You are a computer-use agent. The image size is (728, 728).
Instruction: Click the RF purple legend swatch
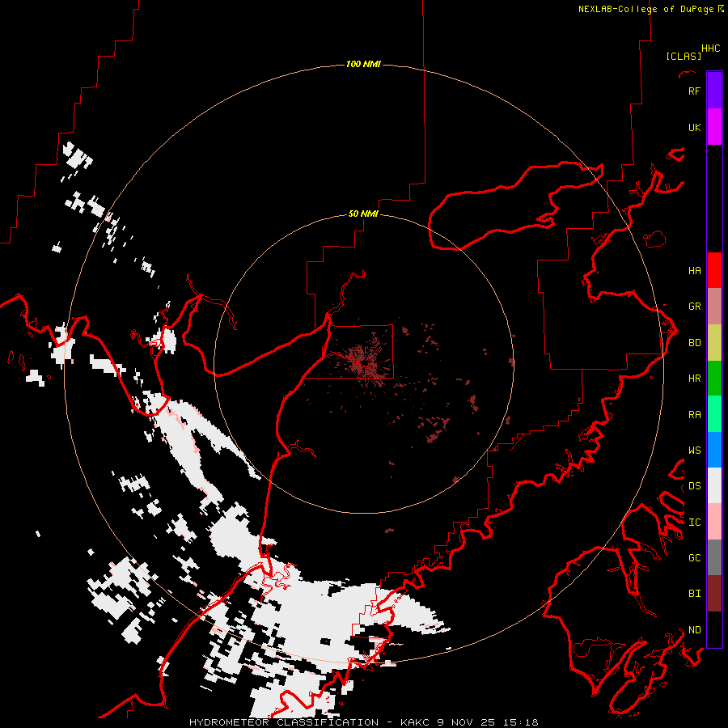pos(714,91)
